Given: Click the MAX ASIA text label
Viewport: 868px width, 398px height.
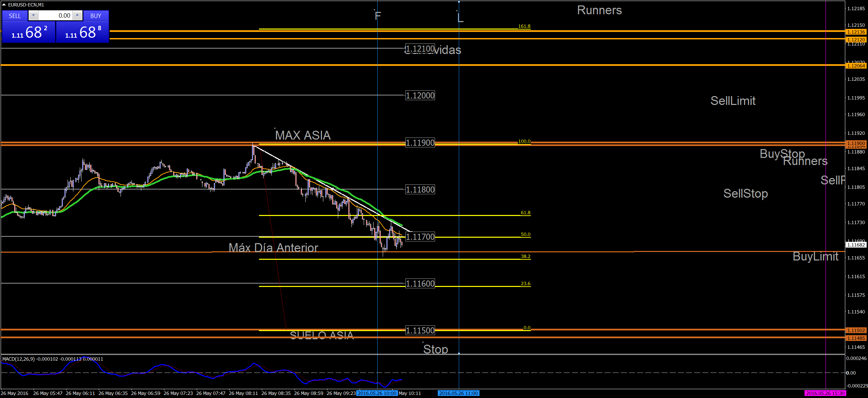Looking at the screenshot, I should [303, 135].
